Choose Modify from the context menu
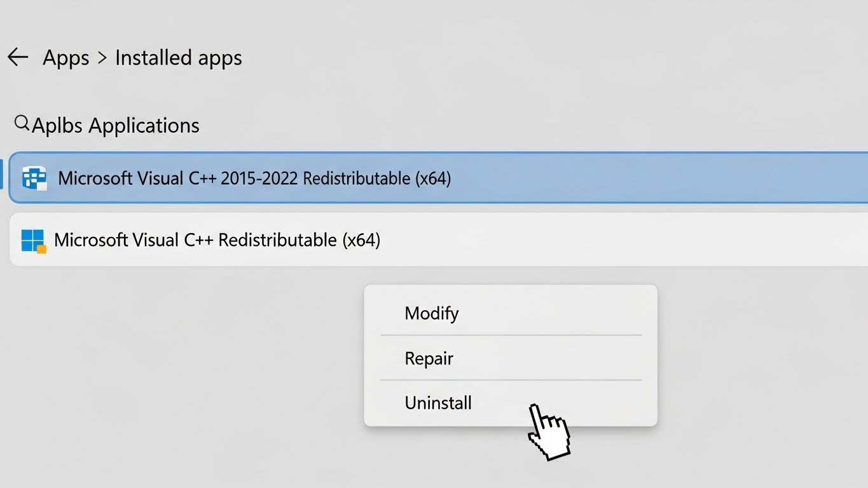Screen dimensions: 868x488 [432, 313]
